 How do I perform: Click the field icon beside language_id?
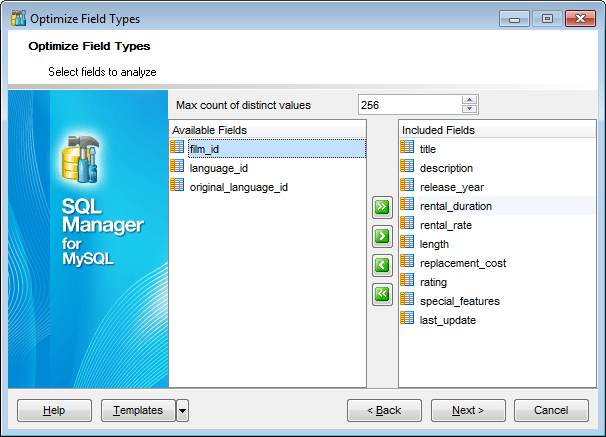tap(177, 166)
